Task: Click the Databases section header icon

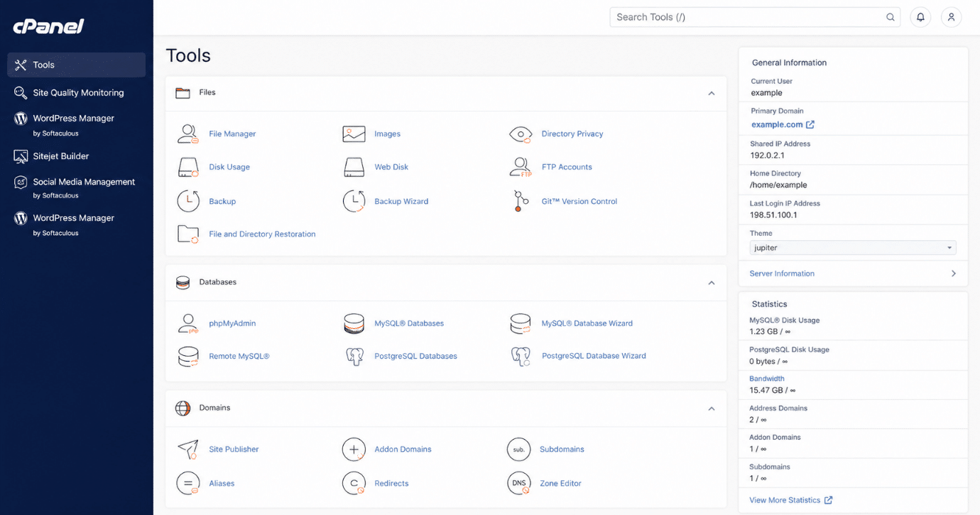Action: click(x=183, y=282)
